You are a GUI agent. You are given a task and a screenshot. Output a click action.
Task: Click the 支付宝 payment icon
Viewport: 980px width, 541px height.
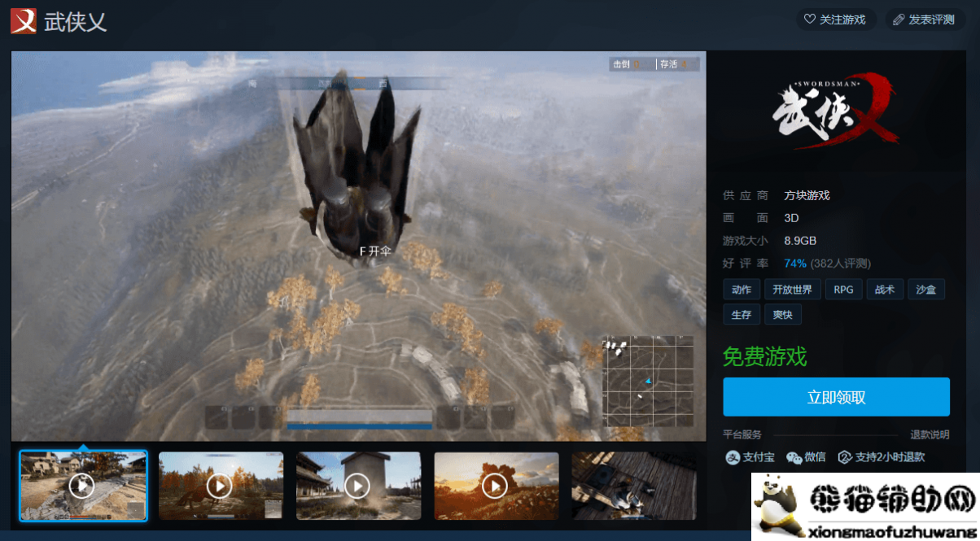733,457
